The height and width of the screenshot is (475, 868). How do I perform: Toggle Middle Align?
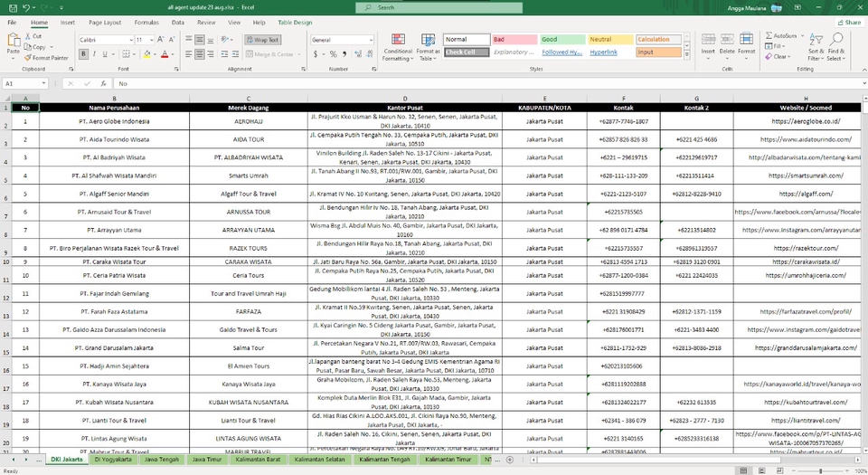point(200,40)
